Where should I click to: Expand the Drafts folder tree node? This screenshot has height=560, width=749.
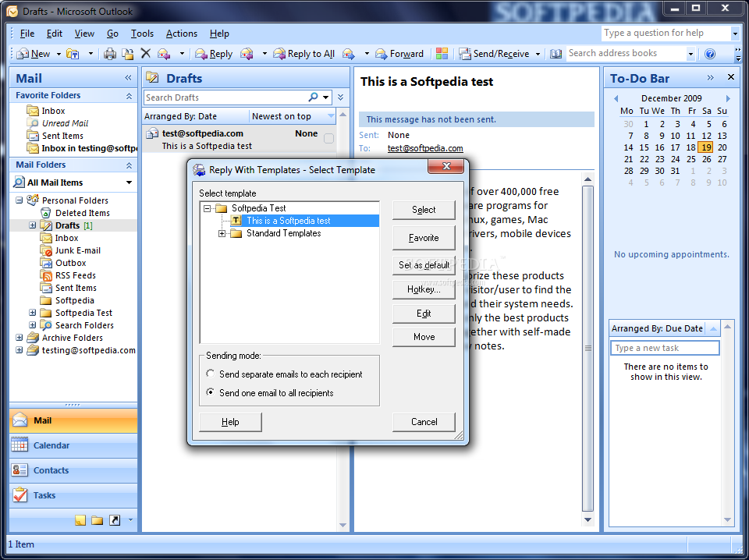click(x=33, y=225)
